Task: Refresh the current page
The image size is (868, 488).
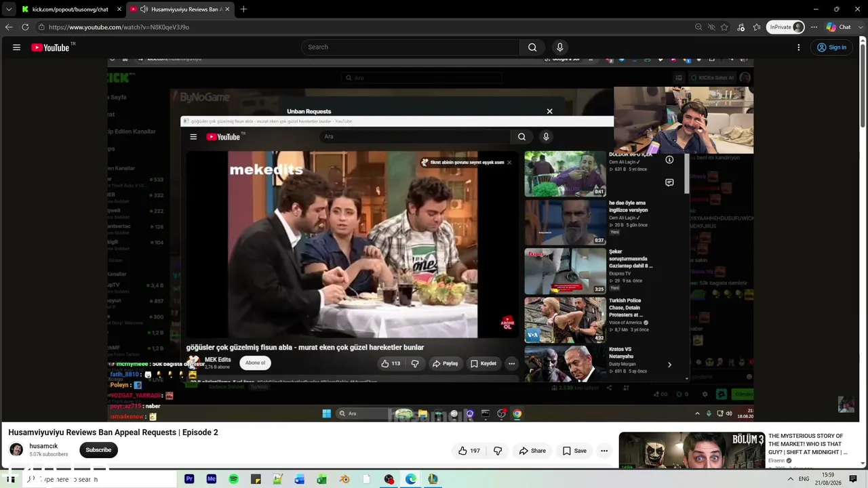Action: [25, 27]
